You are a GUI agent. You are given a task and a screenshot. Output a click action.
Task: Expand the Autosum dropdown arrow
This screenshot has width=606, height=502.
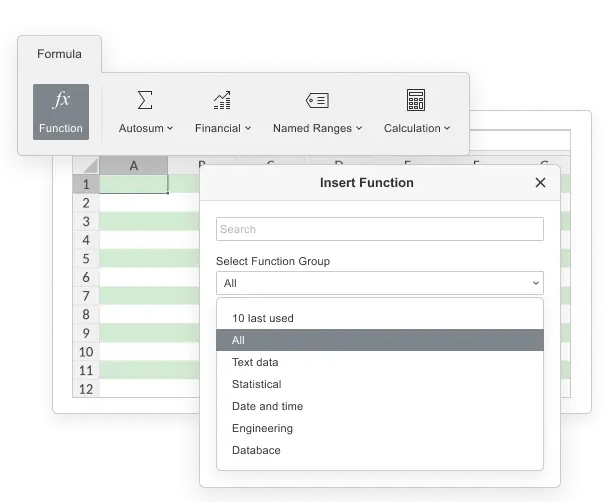(170, 128)
